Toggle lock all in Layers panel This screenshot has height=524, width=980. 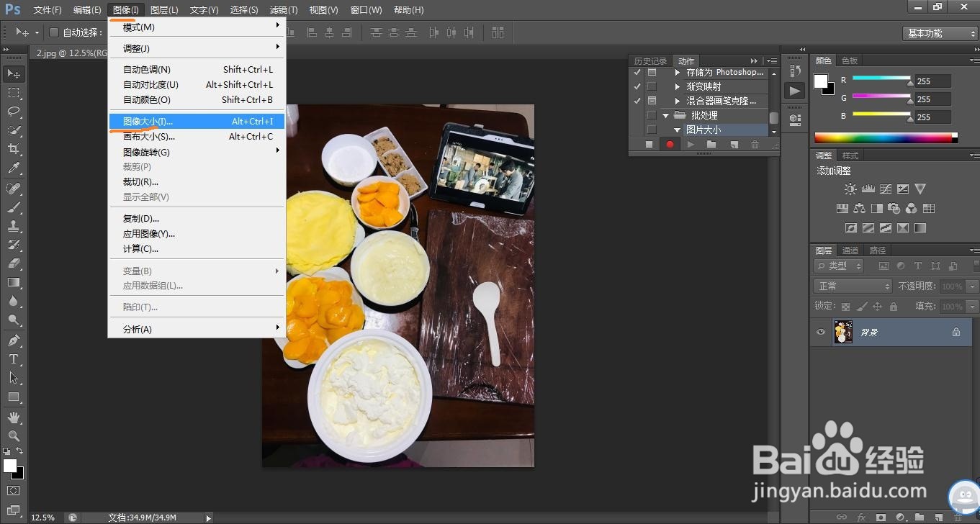(893, 307)
